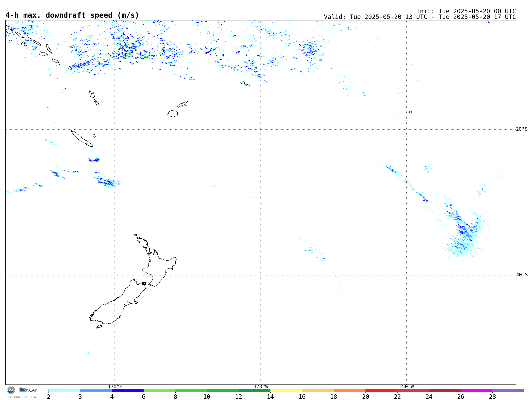Click the colorbar tick label '26'

pyautogui.click(x=461, y=397)
